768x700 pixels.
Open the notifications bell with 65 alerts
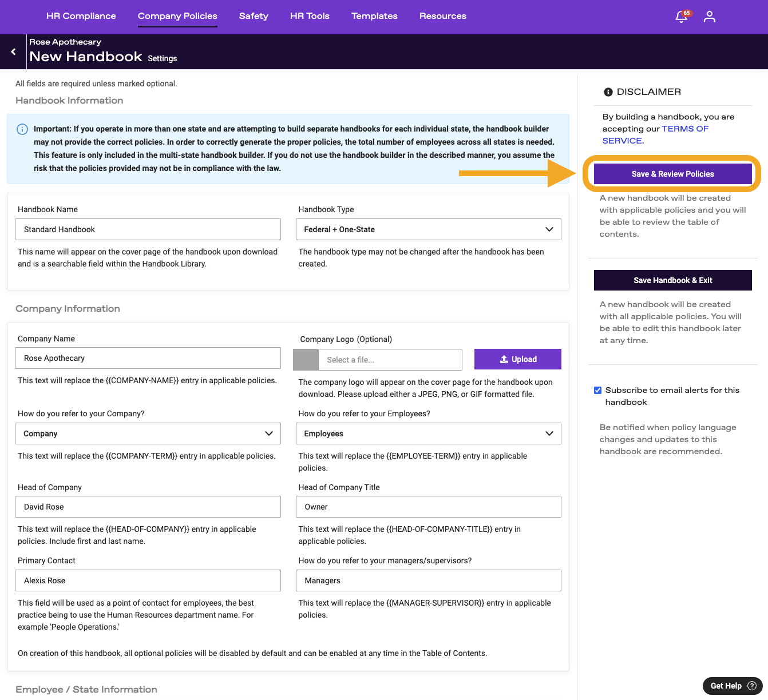(680, 17)
